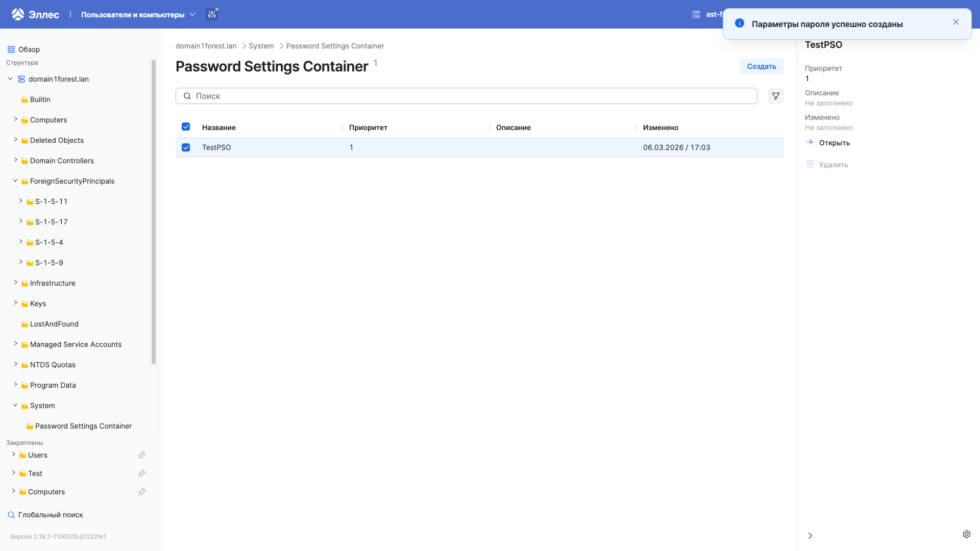
Task: Click the gear icon at bottom right
Action: click(x=966, y=534)
